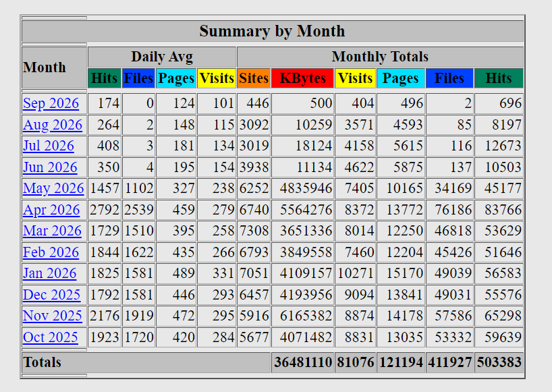552x392 pixels.
Task: Click KBytes cell 4835946 for May 2026
Action: [303, 189]
